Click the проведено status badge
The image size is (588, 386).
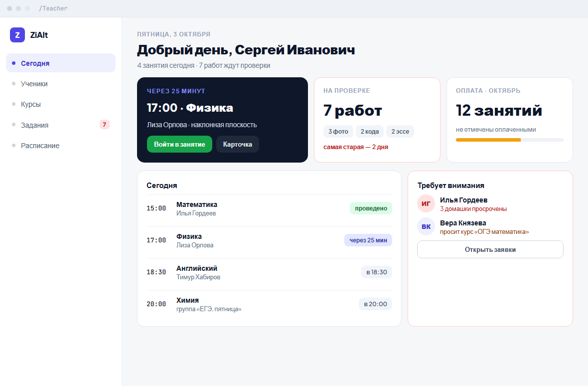click(x=371, y=208)
